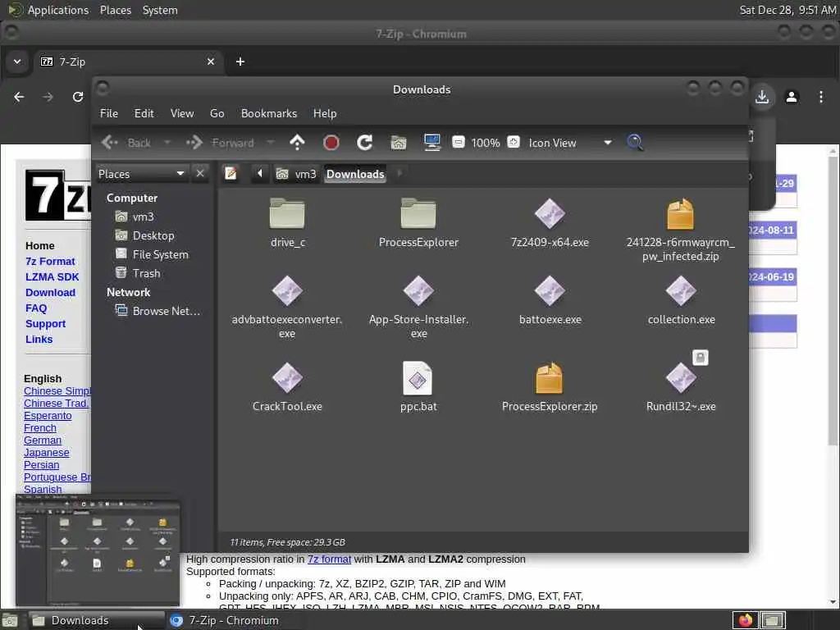Open the Go menu
The height and width of the screenshot is (630, 840).
pos(217,113)
